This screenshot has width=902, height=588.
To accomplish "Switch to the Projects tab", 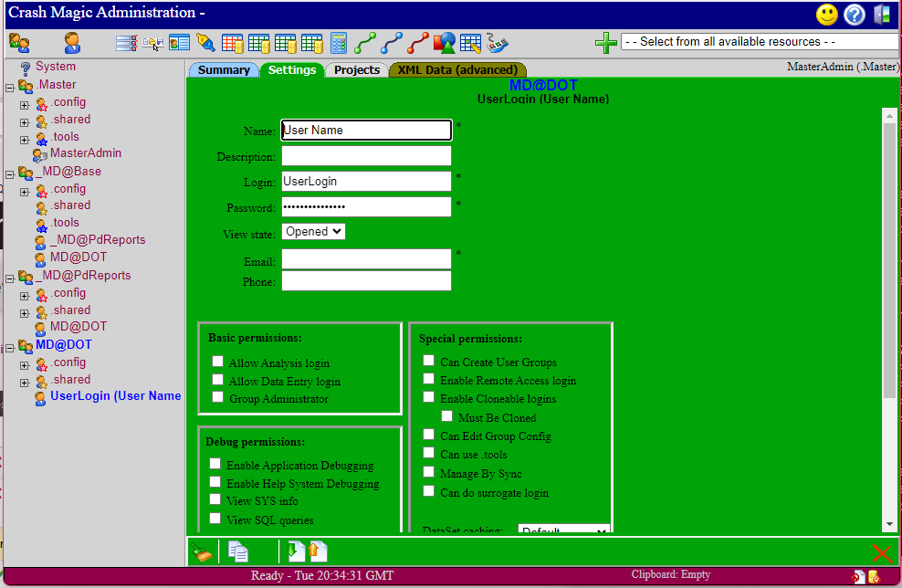I will coord(357,69).
